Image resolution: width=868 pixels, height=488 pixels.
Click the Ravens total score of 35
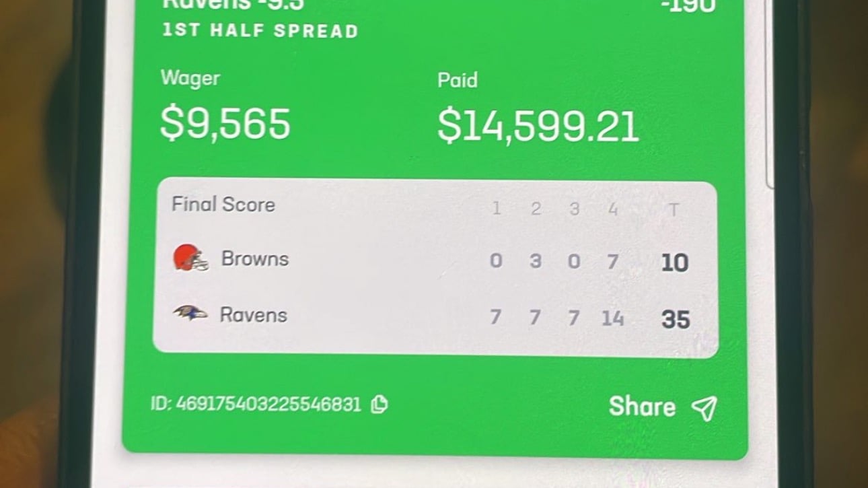click(675, 319)
